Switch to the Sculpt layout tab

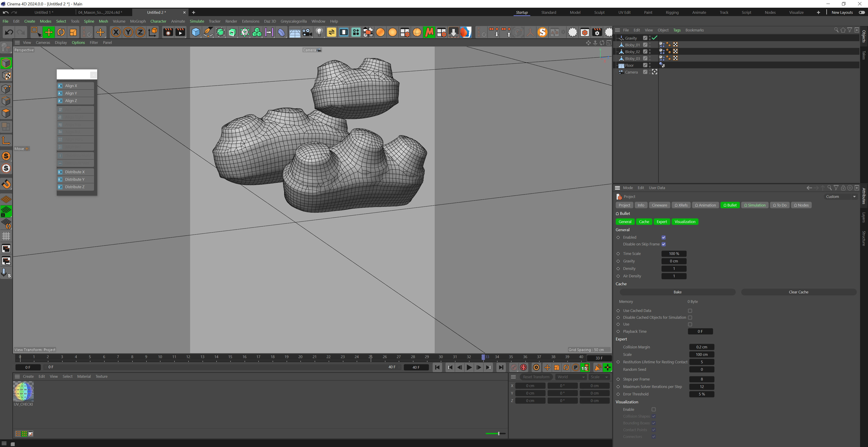point(599,12)
